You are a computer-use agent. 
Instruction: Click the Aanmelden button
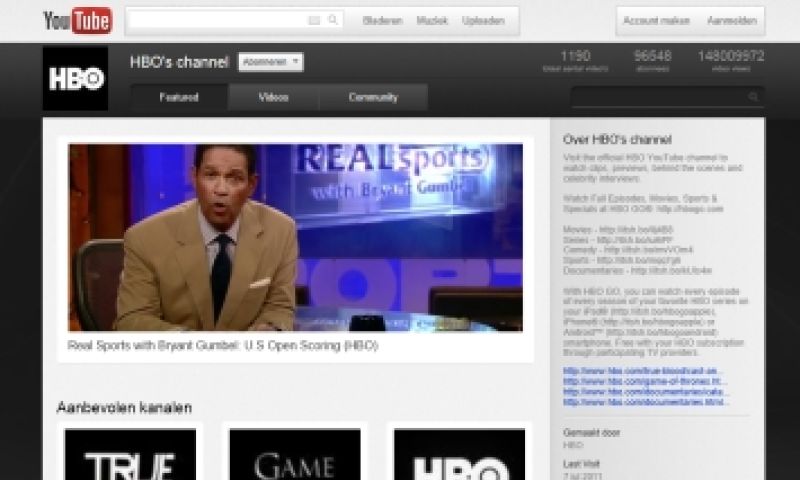(732, 21)
